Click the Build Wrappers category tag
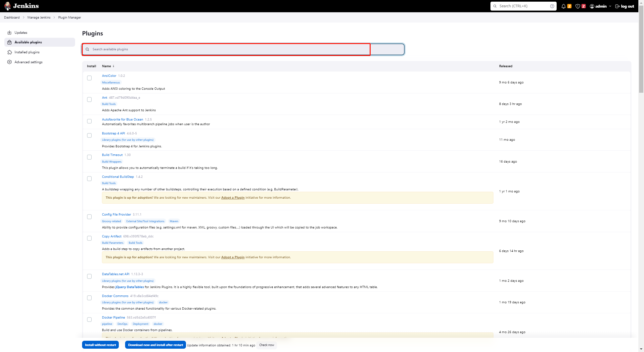The image size is (644, 352). pyautogui.click(x=112, y=162)
